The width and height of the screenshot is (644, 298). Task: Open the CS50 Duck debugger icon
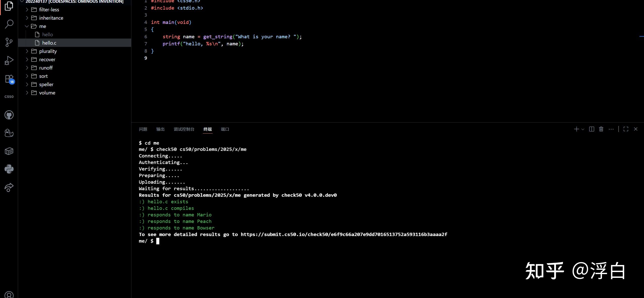[9, 133]
